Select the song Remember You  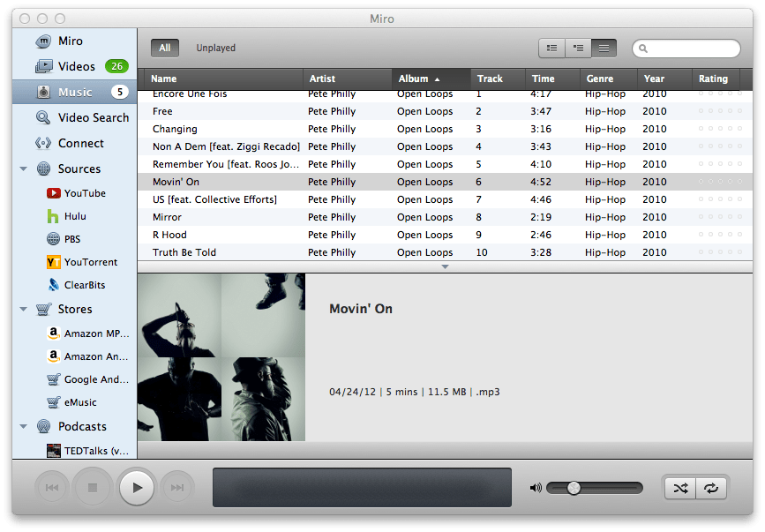tap(445, 164)
